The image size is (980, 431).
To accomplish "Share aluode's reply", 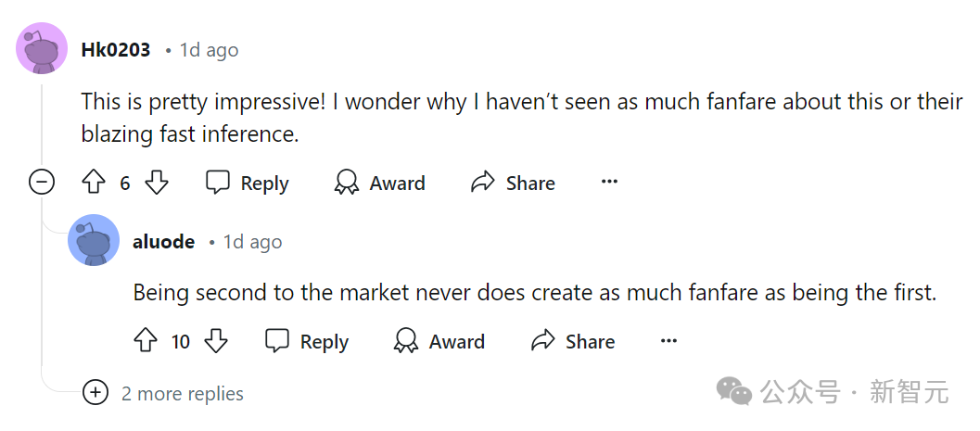I will (572, 341).
